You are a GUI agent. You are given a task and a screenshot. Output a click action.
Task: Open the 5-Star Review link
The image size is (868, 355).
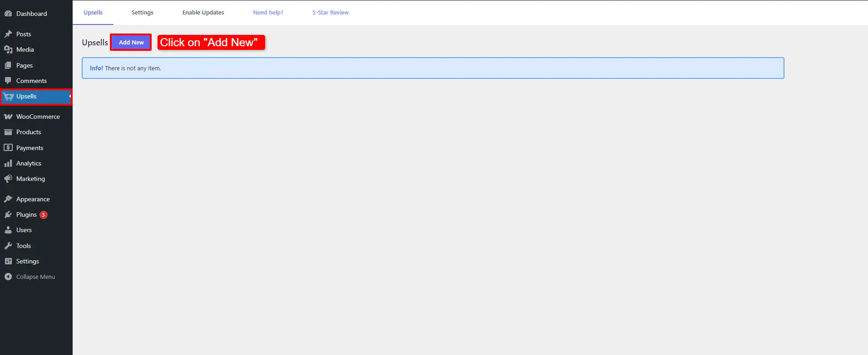point(330,13)
